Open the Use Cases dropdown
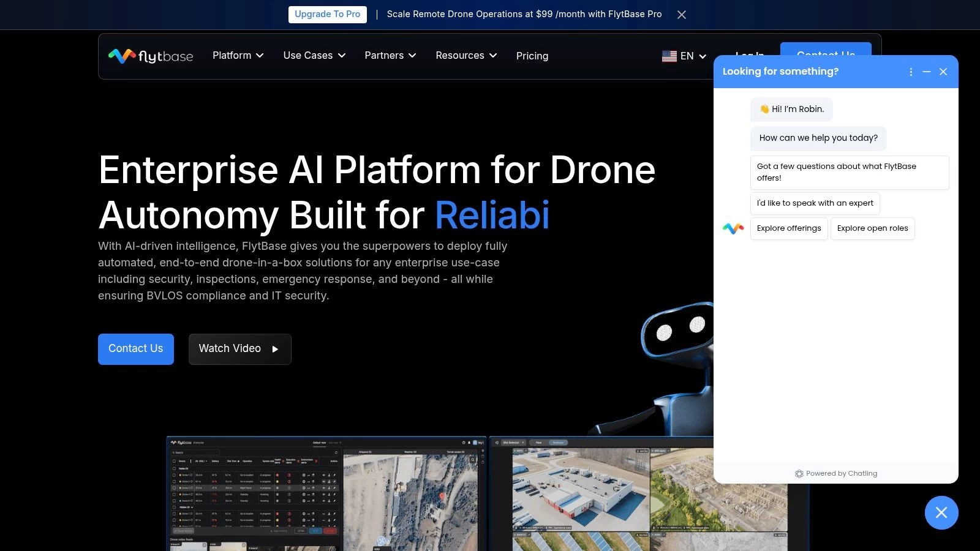Image resolution: width=980 pixels, height=551 pixels. pyautogui.click(x=315, y=56)
